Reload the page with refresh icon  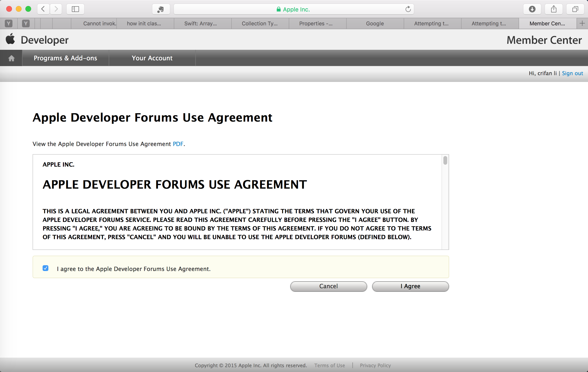click(x=408, y=9)
